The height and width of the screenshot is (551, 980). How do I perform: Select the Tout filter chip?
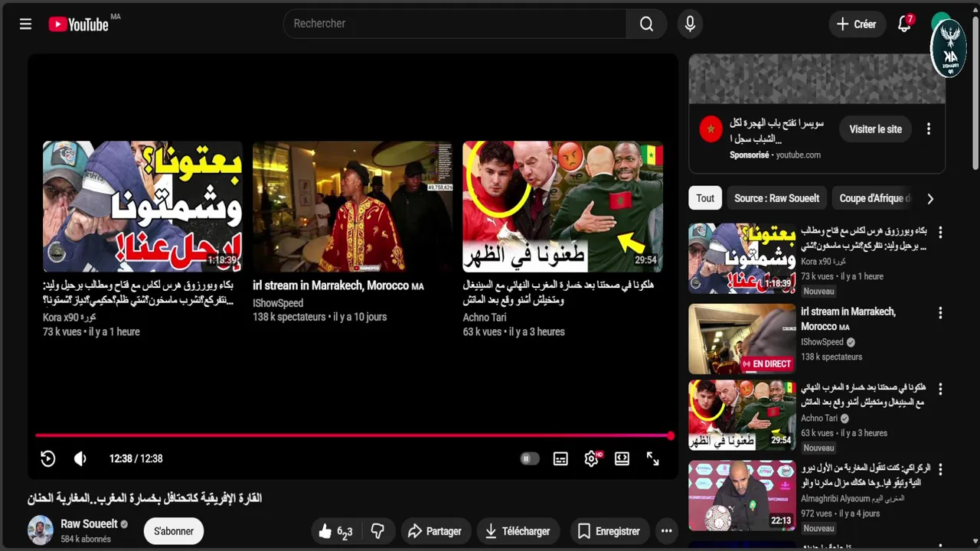coord(705,198)
